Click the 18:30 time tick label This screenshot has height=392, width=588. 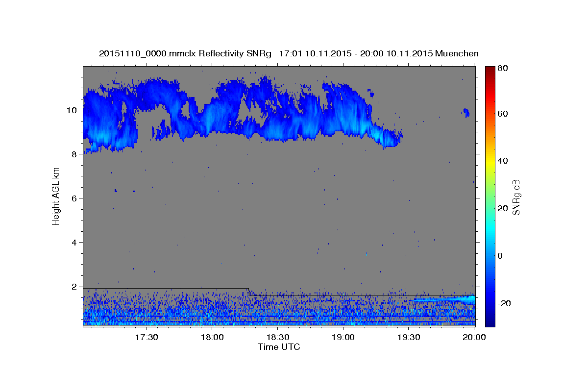tap(278, 337)
